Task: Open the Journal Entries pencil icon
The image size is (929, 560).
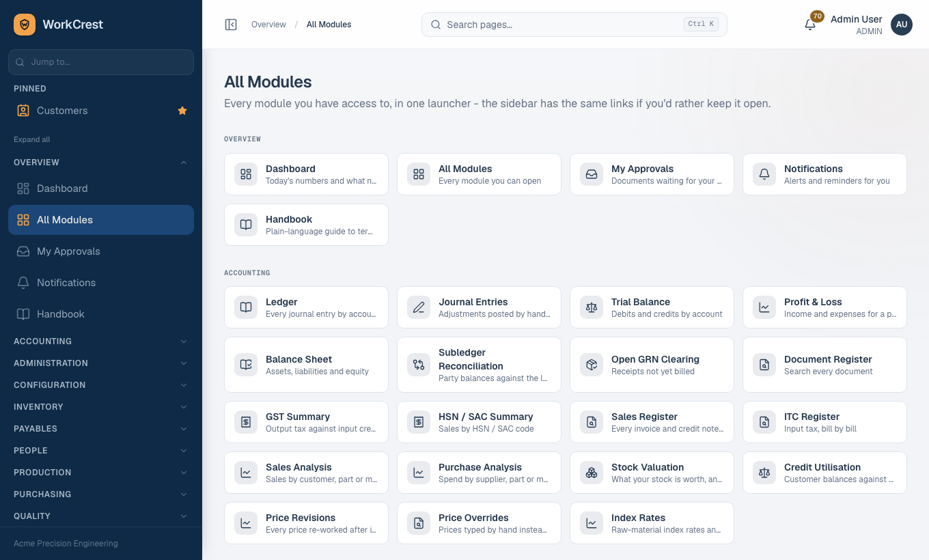Action: (x=419, y=308)
